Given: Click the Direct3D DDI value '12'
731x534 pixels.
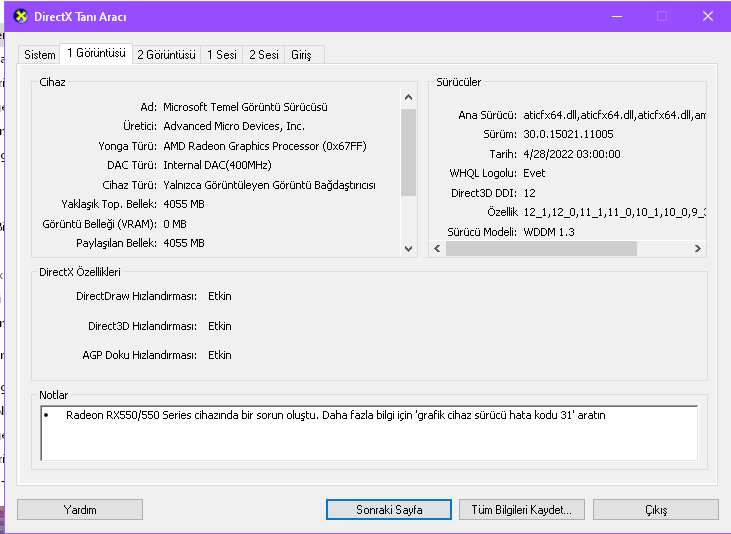Looking at the screenshot, I should click(529, 193).
